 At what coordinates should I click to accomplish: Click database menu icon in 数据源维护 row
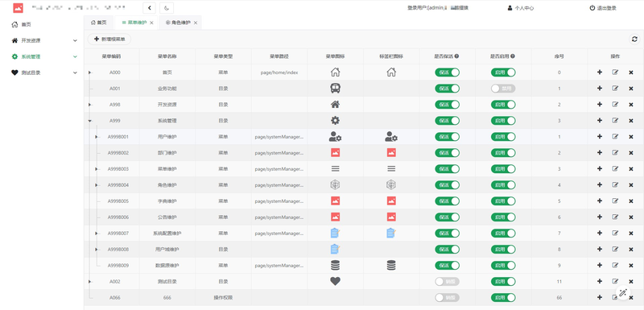pyautogui.click(x=335, y=265)
